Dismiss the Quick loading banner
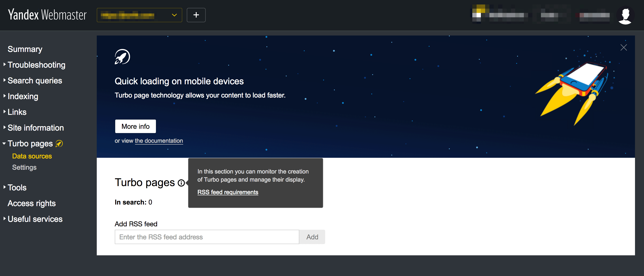Viewport: 644px width, 276px height. click(624, 47)
